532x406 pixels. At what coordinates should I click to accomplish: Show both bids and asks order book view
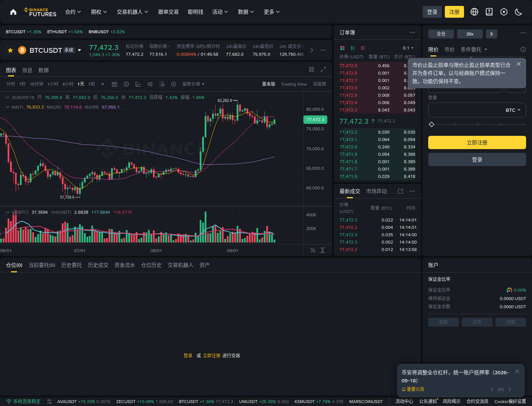point(342,48)
